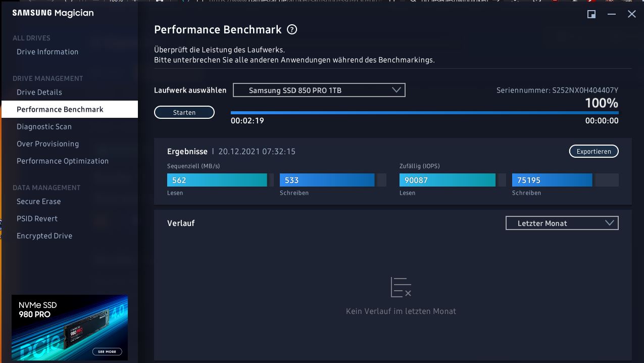This screenshot has width=644, height=363.
Task: Open the NVMe SSD 980 PRO advertisement banner
Action: coord(70,328)
